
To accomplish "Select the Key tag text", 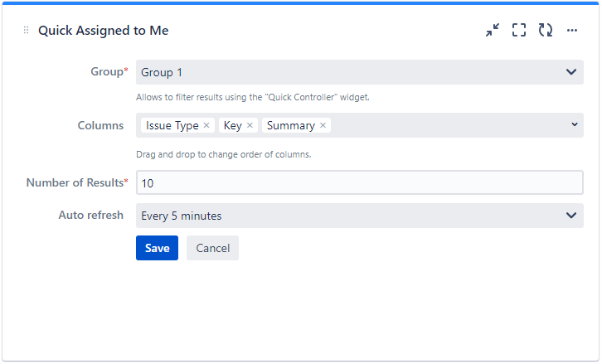I will click(232, 126).
